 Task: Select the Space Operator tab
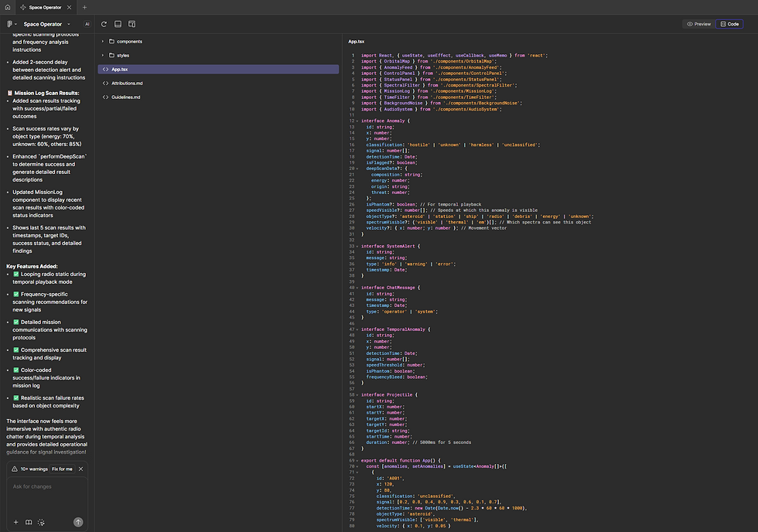pos(46,7)
